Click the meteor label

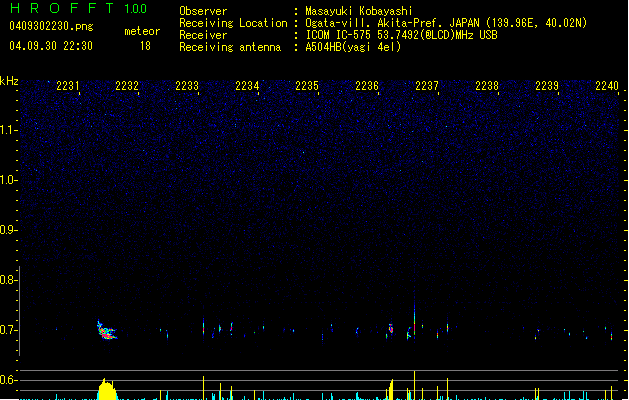tap(142, 31)
